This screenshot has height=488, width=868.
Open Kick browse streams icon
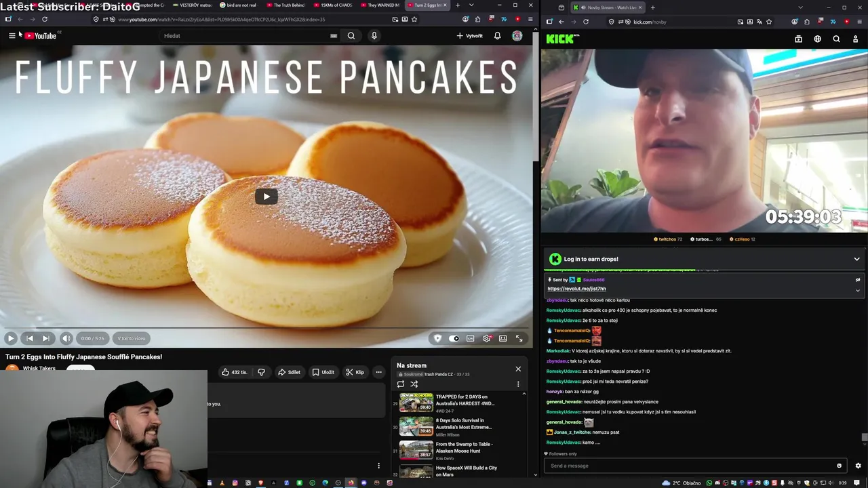click(x=798, y=39)
